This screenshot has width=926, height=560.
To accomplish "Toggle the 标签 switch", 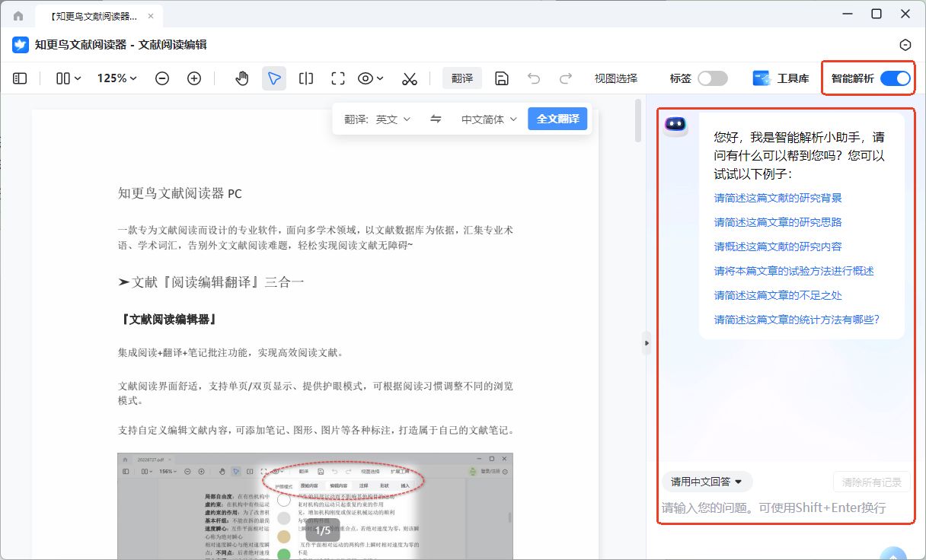I will (x=713, y=78).
